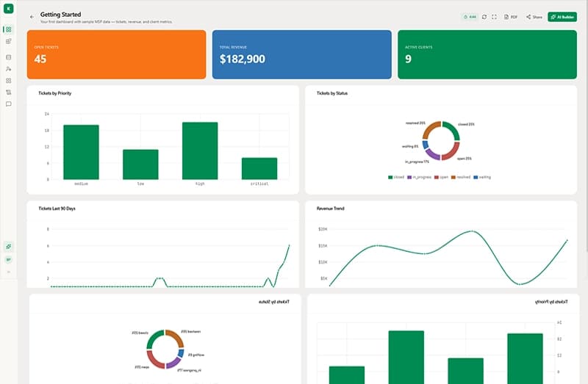This screenshot has width=588, height=384.
Task: Toggle the waiting legend swatch
Action: pos(476,177)
